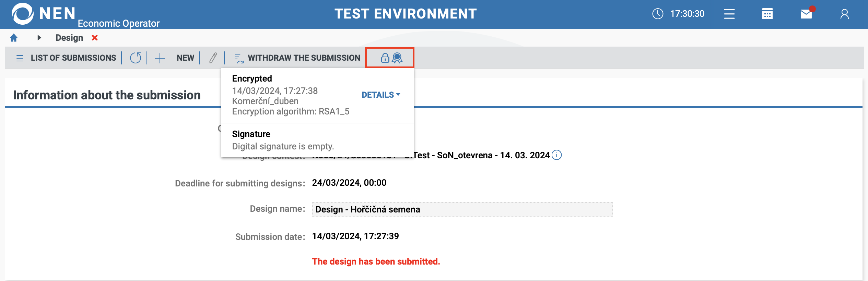Image resolution: width=868 pixels, height=281 pixels.
Task: Click the home icon in breadcrumb
Action: tap(14, 38)
